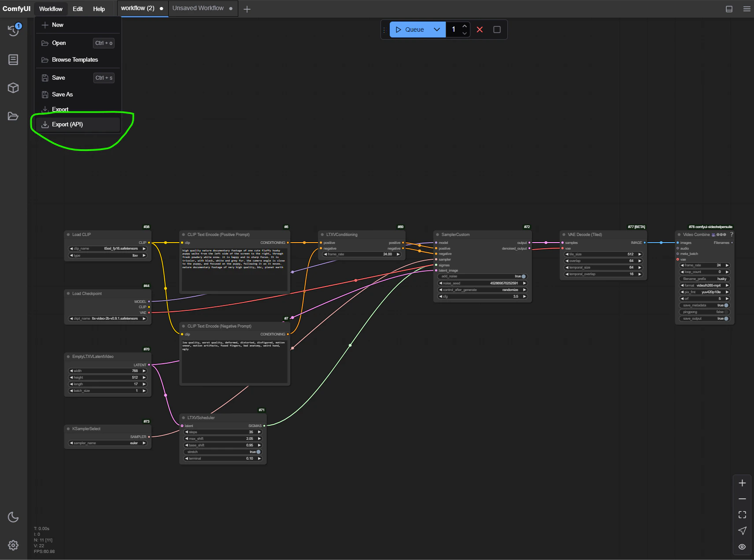Toggle link visibility eye icon
Image resolution: width=754 pixels, height=560 pixels.
[742, 547]
